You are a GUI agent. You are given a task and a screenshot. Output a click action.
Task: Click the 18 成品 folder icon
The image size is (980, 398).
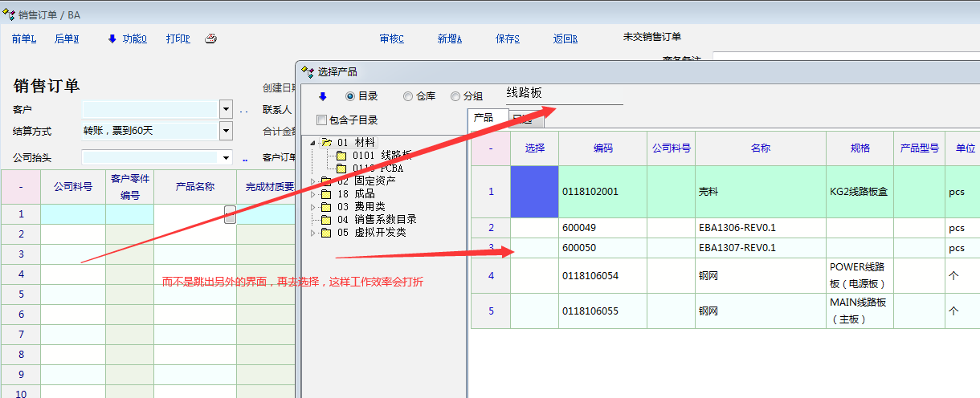pos(326,194)
